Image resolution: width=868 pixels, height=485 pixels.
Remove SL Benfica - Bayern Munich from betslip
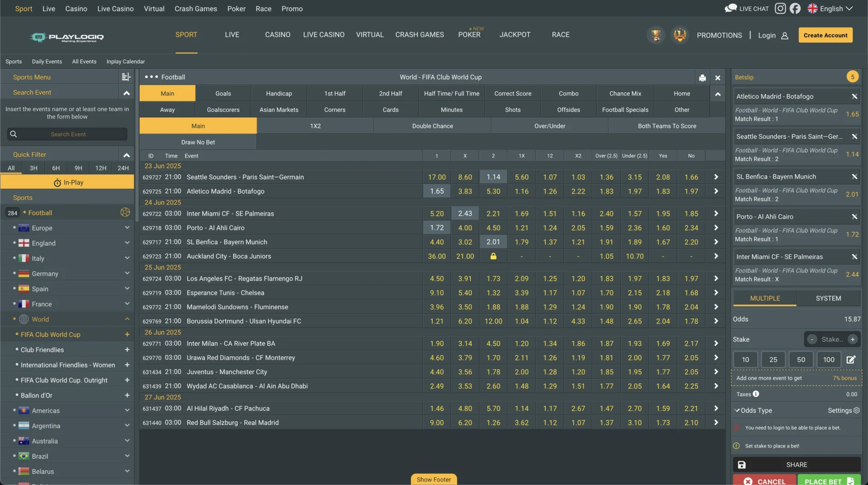click(854, 177)
